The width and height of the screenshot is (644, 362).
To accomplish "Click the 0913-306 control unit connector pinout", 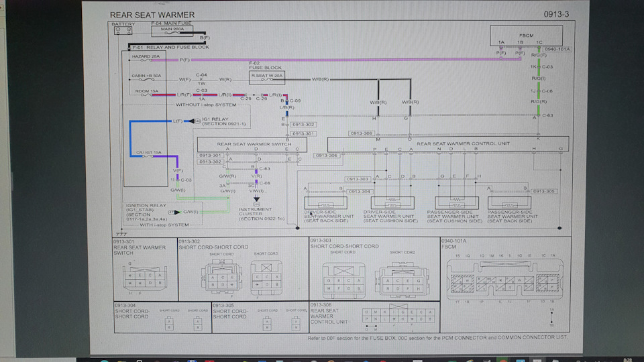I will (398, 316).
